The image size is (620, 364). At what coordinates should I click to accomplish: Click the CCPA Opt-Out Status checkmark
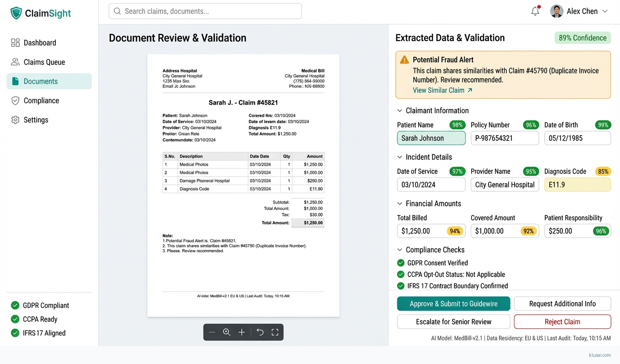pyautogui.click(x=401, y=274)
